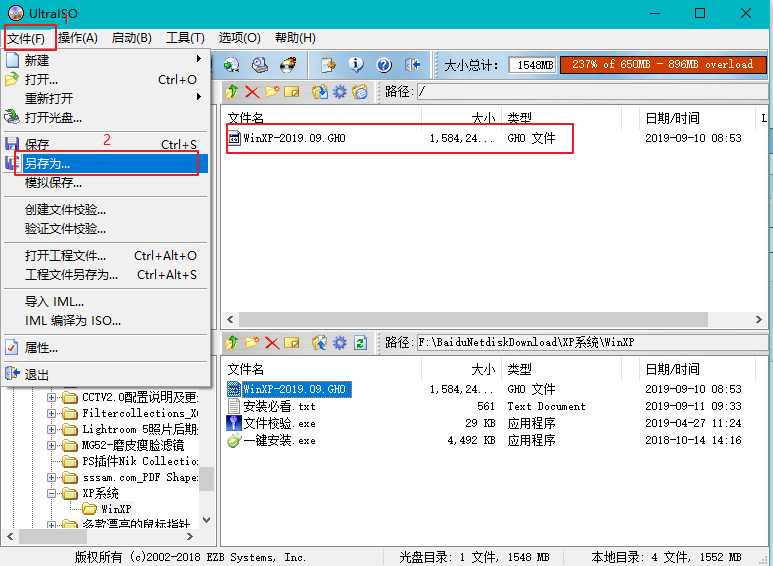
Task: Select the WinXP folder in the tree
Action: pos(116,509)
